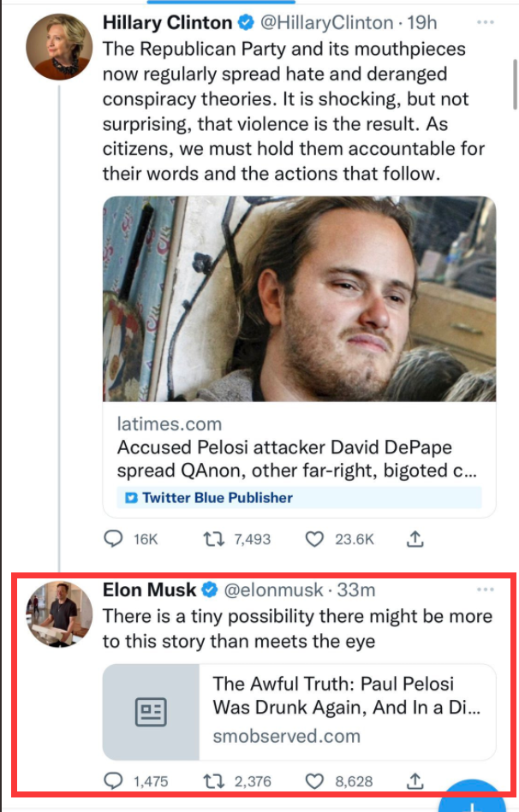Retweet Hillary Clinton's tweet
This screenshot has width=519, height=812.
[210, 539]
